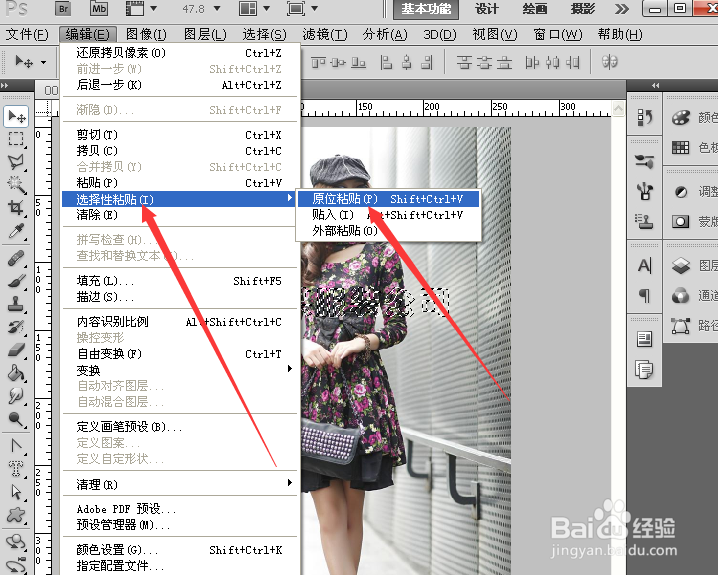Screen dimensions: 718x575
Task: Choose 原位粘贴(P) from submenu
Action: pos(388,199)
